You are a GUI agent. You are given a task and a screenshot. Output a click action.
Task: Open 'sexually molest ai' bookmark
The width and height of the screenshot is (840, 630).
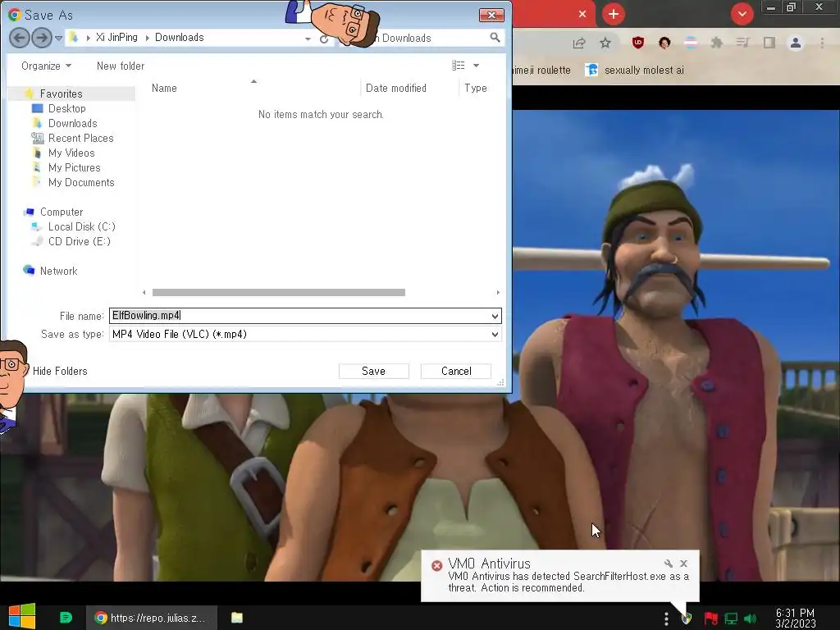[x=635, y=71]
